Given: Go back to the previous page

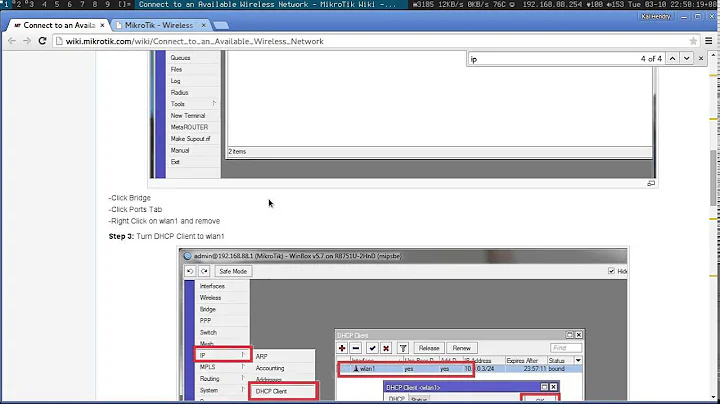Looking at the screenshot, I should pos(12,41).
